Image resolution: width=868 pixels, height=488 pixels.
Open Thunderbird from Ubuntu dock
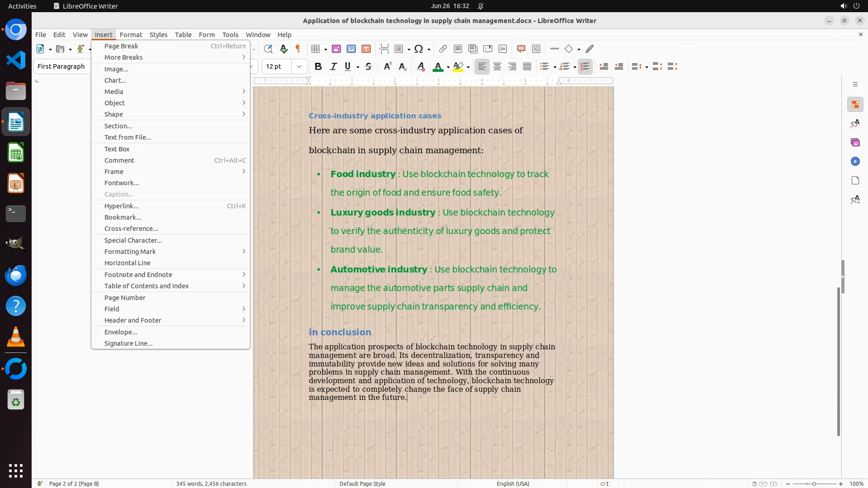pyautogui.click(x=16, y=275)
